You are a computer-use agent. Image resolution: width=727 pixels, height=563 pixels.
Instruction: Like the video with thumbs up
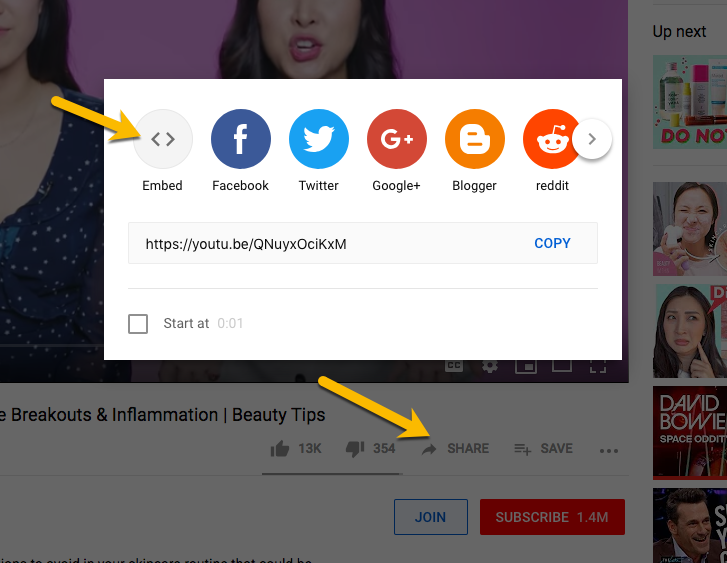tap(281, 449)
